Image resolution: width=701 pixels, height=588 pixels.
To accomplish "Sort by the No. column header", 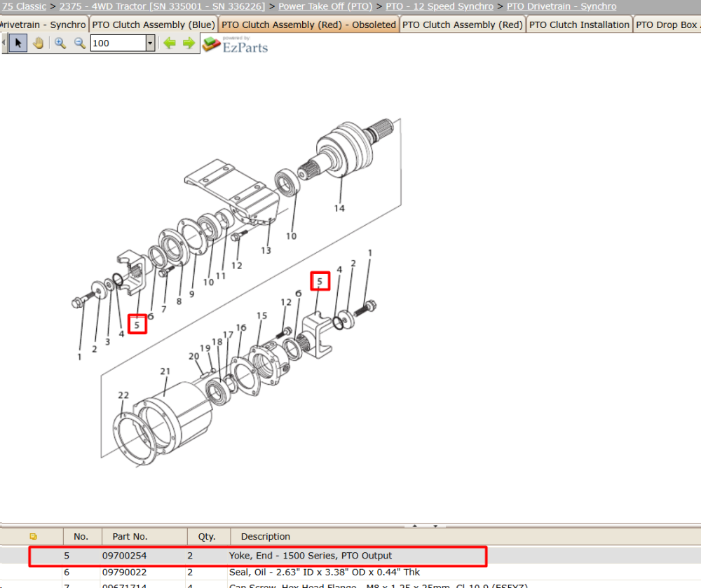I will pyautogui.click(x=82, y=537).
